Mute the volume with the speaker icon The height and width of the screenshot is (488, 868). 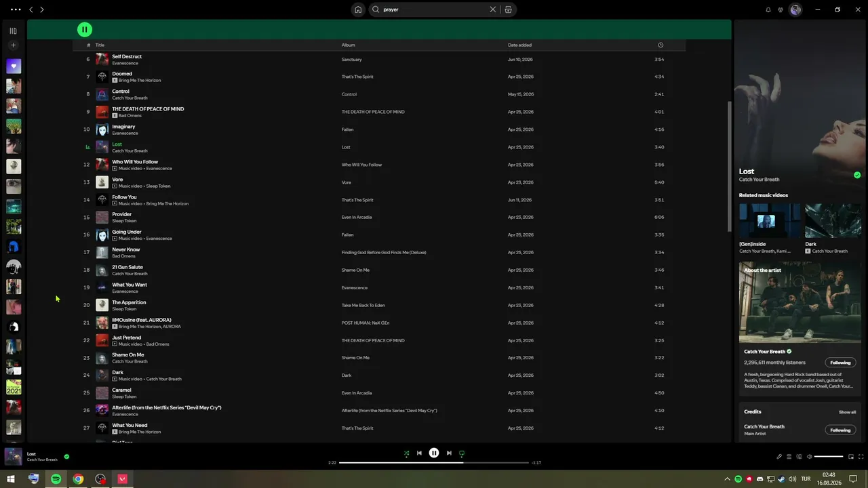tap(809, 456)
